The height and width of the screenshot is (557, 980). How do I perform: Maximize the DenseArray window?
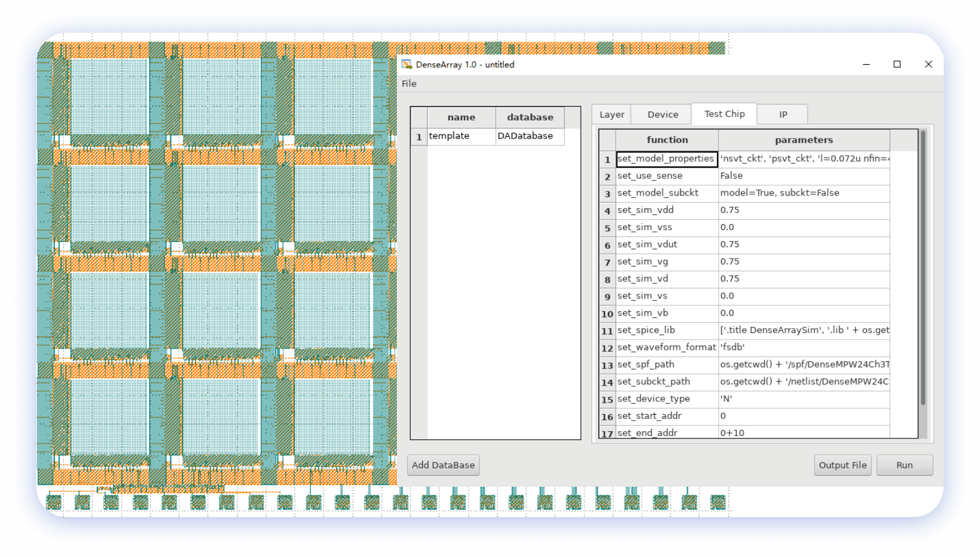pos(897,64)
